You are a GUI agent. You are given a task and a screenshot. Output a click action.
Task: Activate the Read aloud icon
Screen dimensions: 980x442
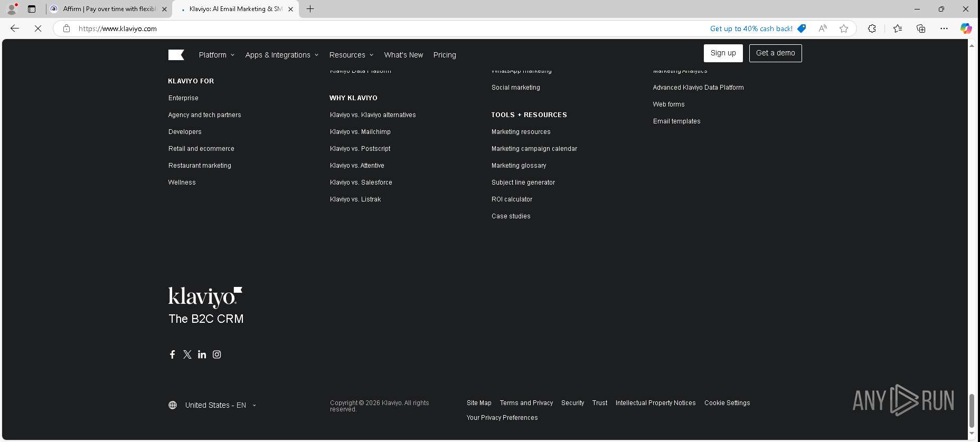coord(823,28)
